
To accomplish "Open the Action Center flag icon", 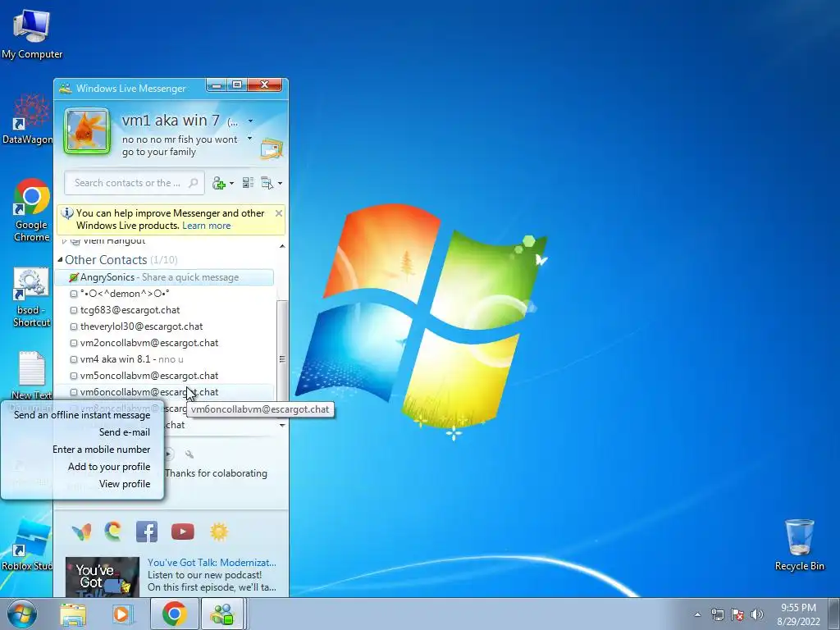I will tap(737, 614).
